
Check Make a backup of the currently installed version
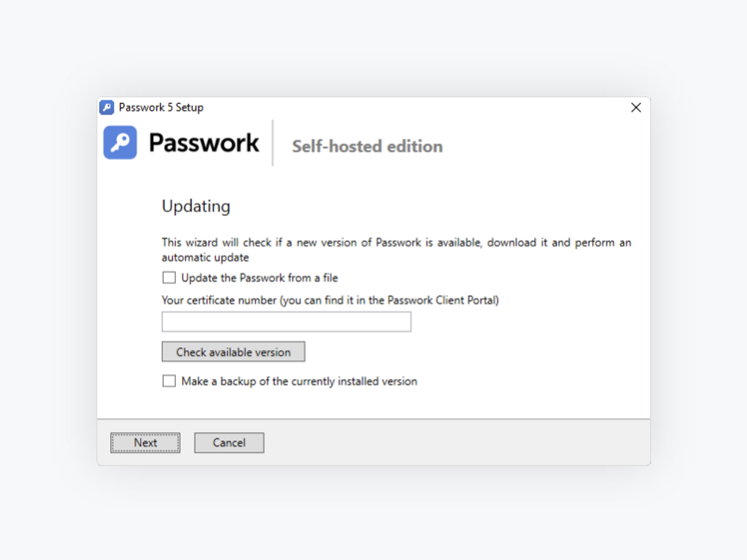click(x=169, y=381)
